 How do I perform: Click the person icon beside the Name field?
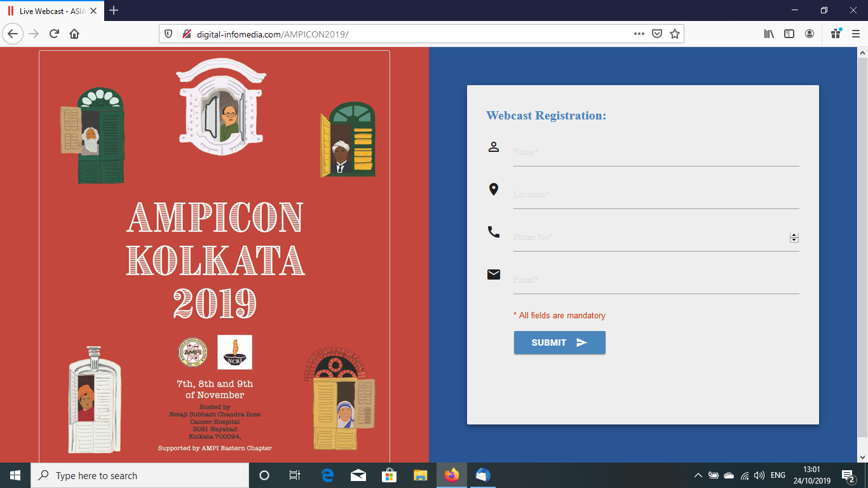(494, 146)
